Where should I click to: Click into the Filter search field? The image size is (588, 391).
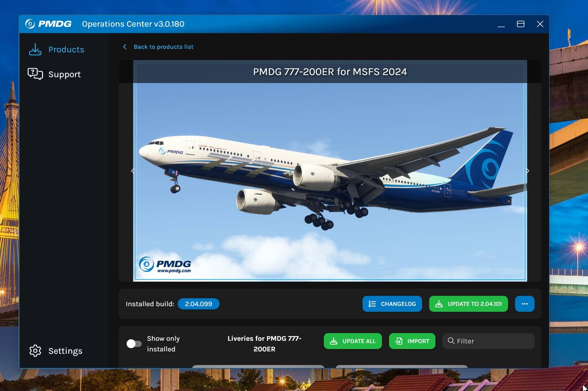click(x=488, y=341)
